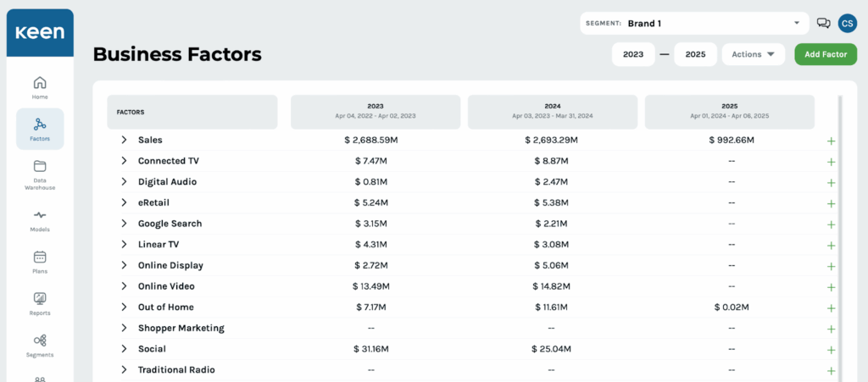Image resolution: width=868 pixels, height=382 pixels.
Task: Click the plus icon in Google Search row
Action: pos(831,224)
